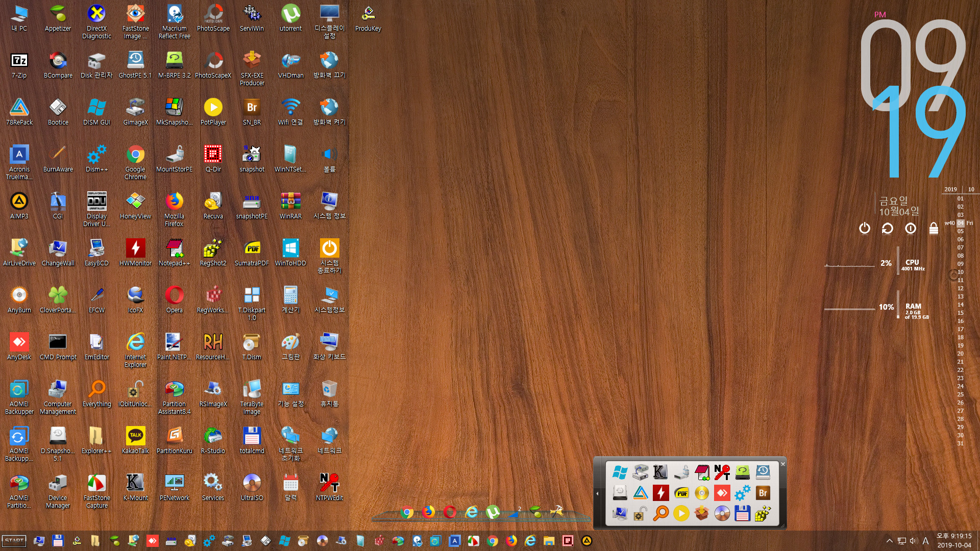
Task: Click the power-off widget button
Action: pos(864,228)
